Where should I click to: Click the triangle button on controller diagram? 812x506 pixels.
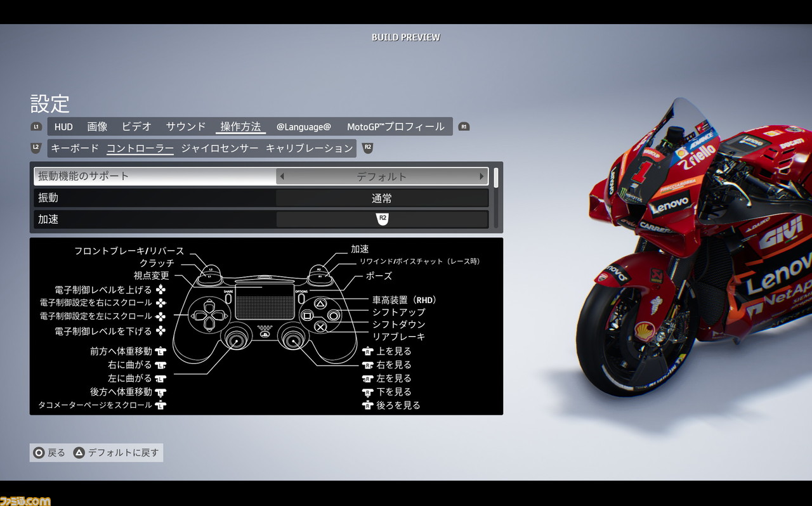click(320, 304)
